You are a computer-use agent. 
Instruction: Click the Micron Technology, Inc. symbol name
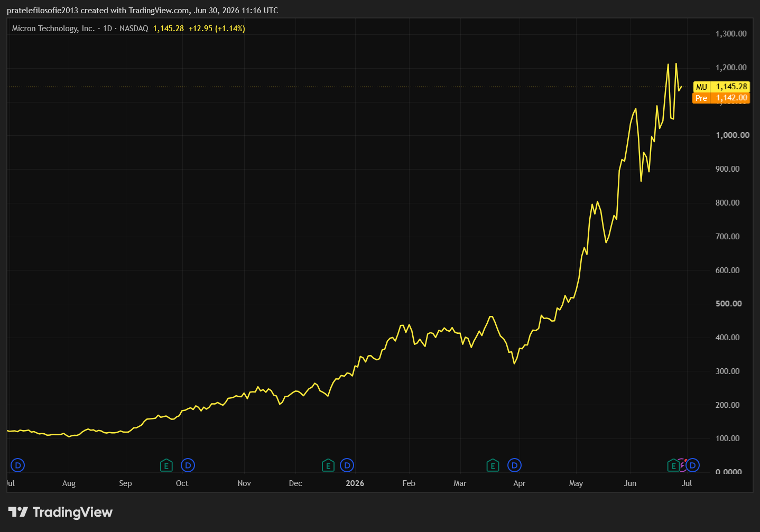point(53,29)
